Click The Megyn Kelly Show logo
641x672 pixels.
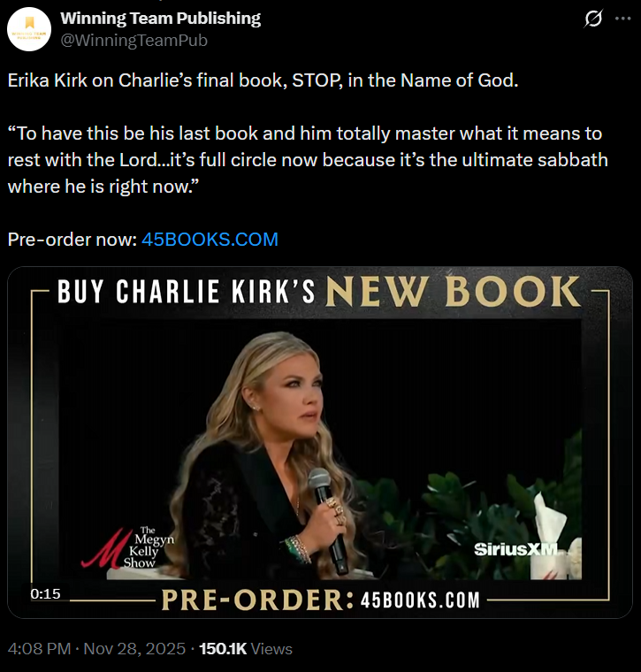[x=127, y=547]
